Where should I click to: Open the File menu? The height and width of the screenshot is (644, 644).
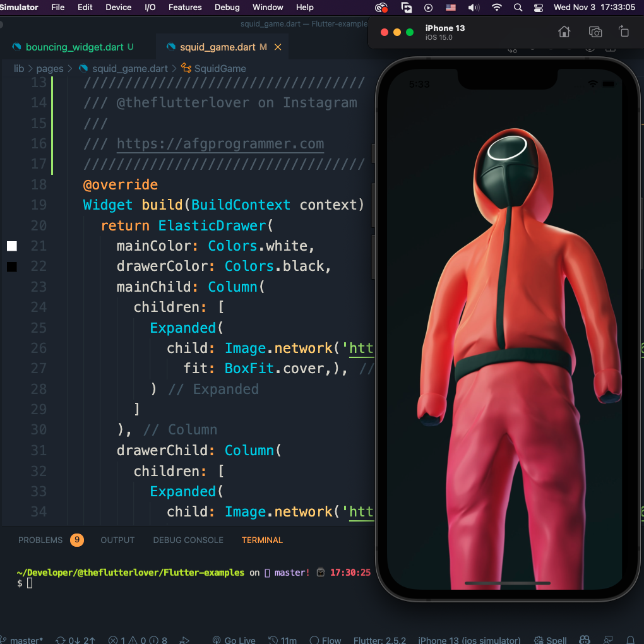(57, 8)
